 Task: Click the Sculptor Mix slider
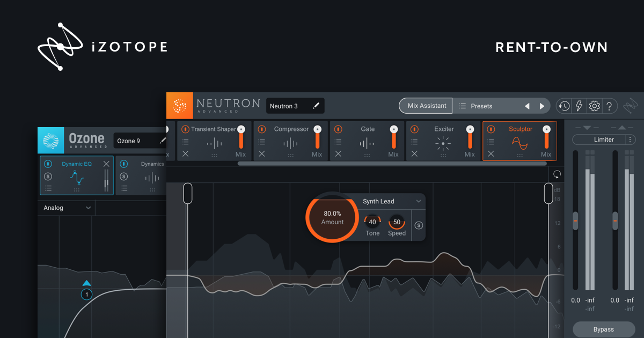[546, 137]
